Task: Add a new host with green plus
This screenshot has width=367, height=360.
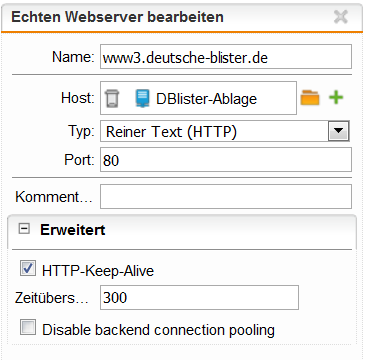Action: (x=336, y=98)
